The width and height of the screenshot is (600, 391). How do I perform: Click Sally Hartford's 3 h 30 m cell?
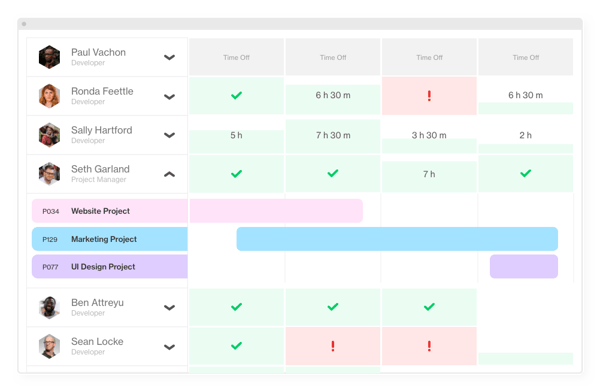[429, 135]
